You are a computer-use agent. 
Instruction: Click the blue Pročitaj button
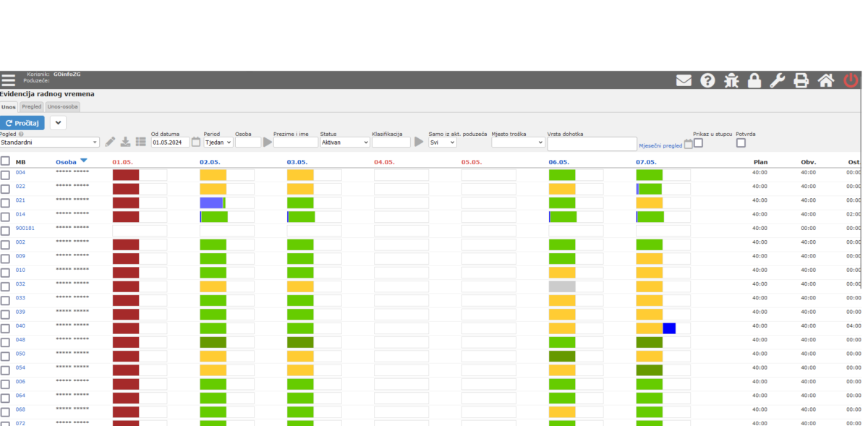coord(22,123)
